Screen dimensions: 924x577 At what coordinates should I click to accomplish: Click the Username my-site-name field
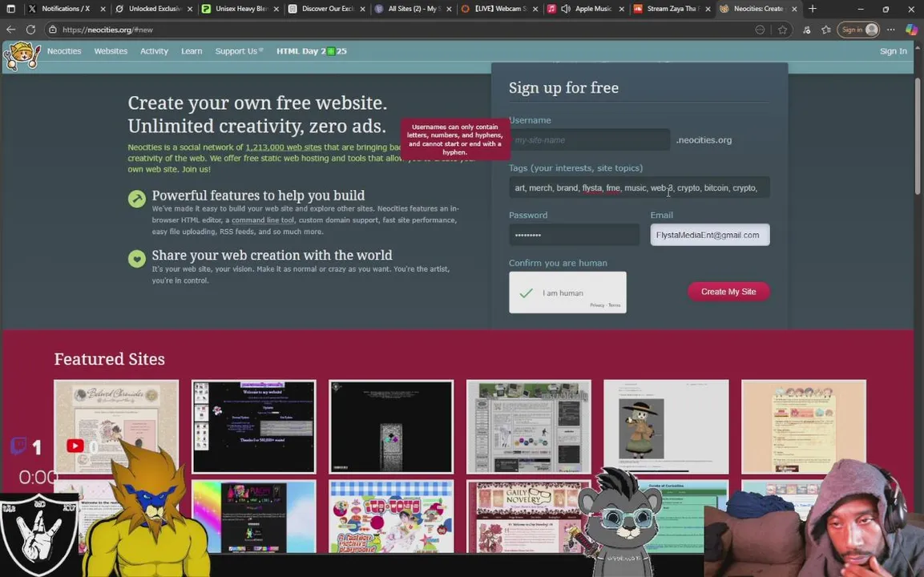[589, 140]
